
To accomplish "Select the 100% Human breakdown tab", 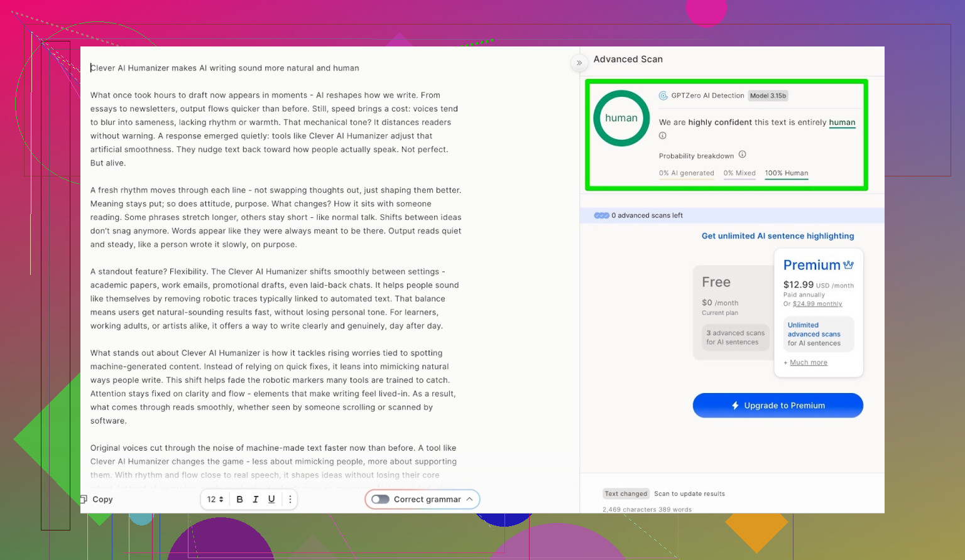I will [786, 173].
